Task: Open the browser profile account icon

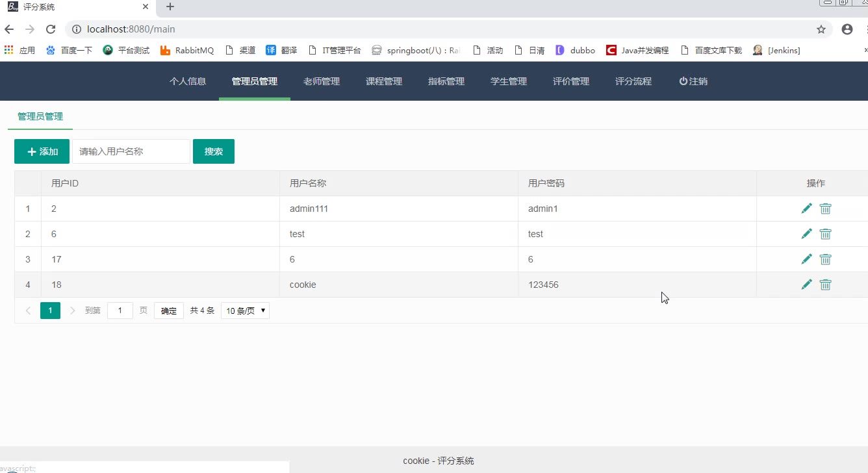Action: pos(847,29)
